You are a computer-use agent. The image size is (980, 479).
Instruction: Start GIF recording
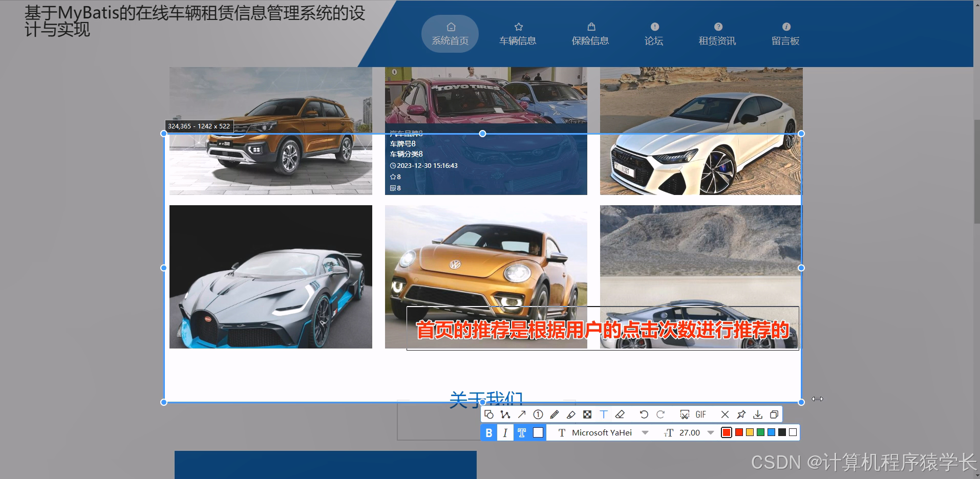pyautogui.click(x=701, y=415)
